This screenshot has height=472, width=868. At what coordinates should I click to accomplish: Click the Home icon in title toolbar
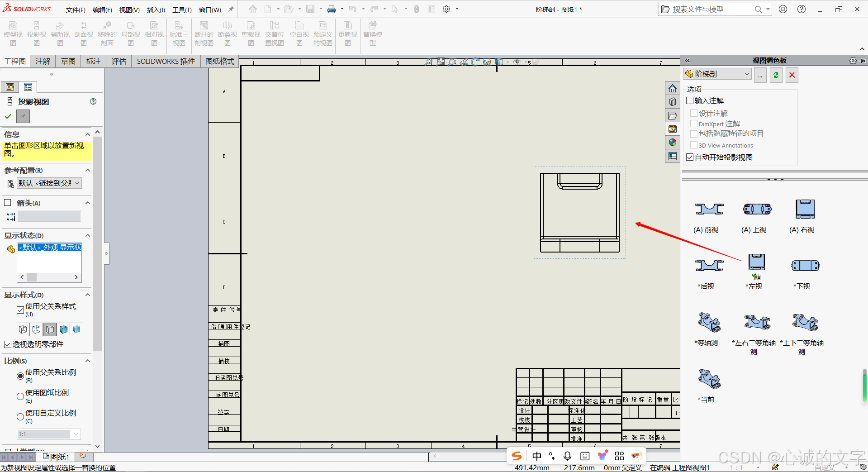(x=253, y=9)
